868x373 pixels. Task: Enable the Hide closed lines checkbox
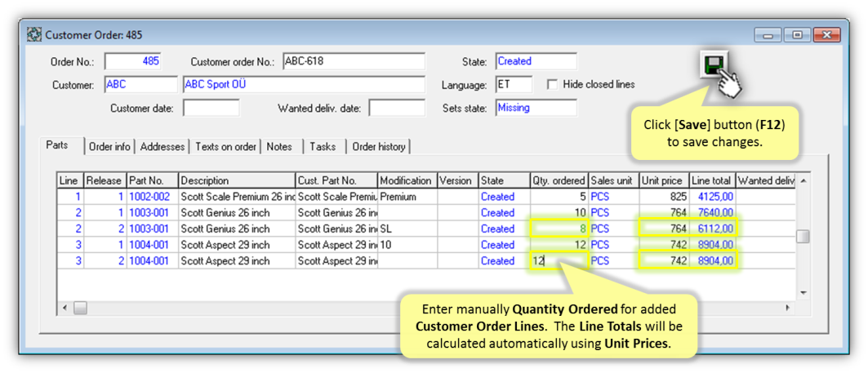coord(552,85)
